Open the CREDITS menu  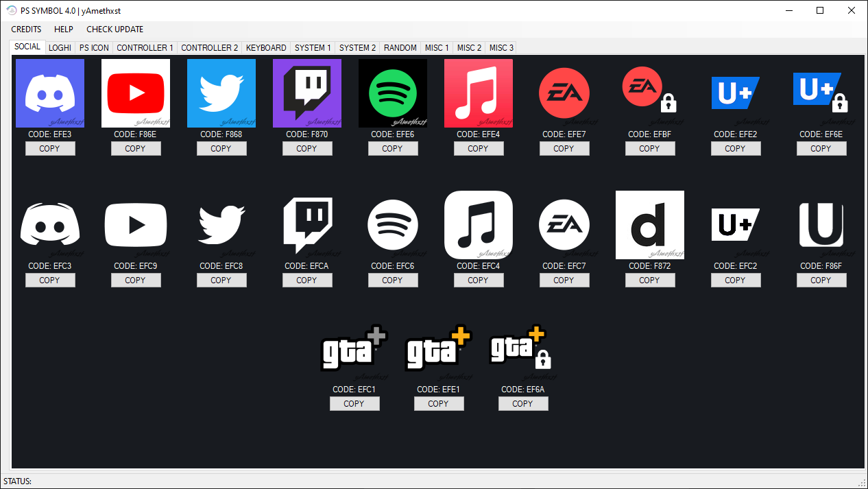26,29
